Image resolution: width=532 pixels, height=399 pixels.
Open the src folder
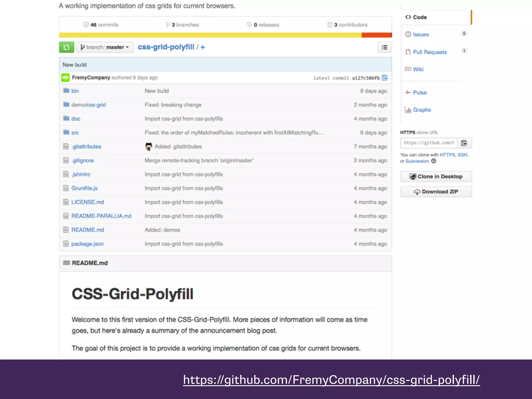75,132
